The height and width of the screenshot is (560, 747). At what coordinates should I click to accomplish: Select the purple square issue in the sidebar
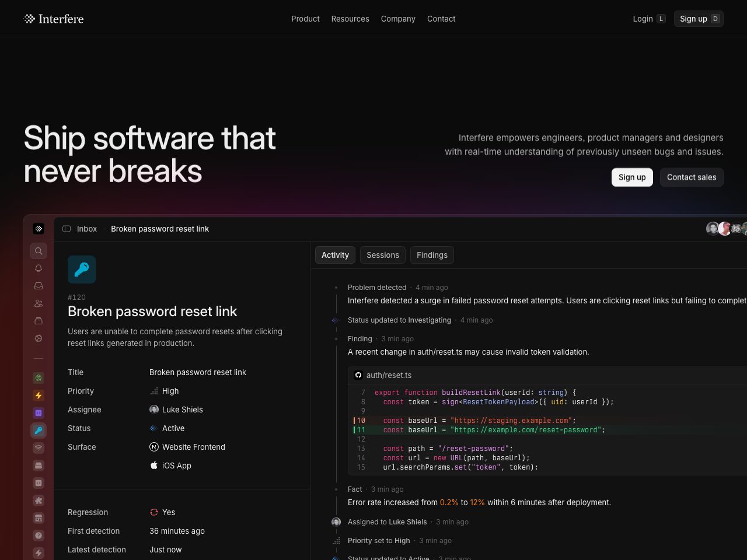39,413
